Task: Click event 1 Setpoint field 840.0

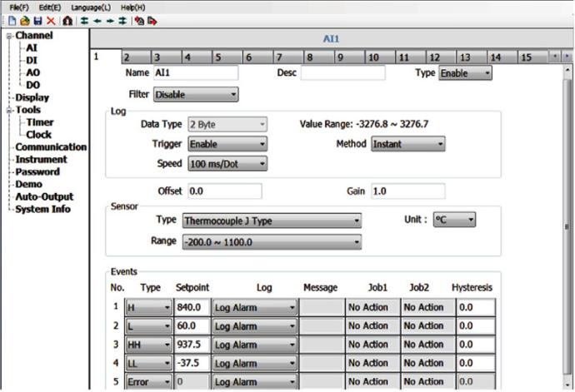Action: point(192,307)
